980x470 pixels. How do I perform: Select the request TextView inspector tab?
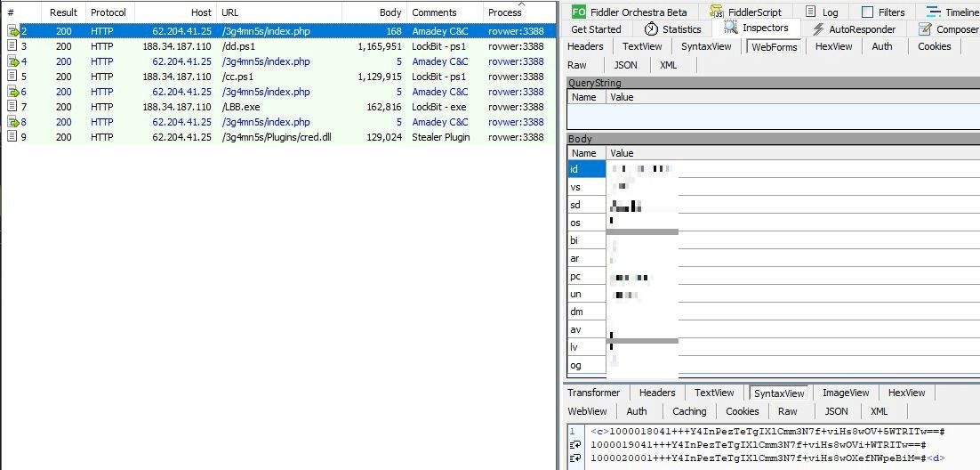click(642, 46)
